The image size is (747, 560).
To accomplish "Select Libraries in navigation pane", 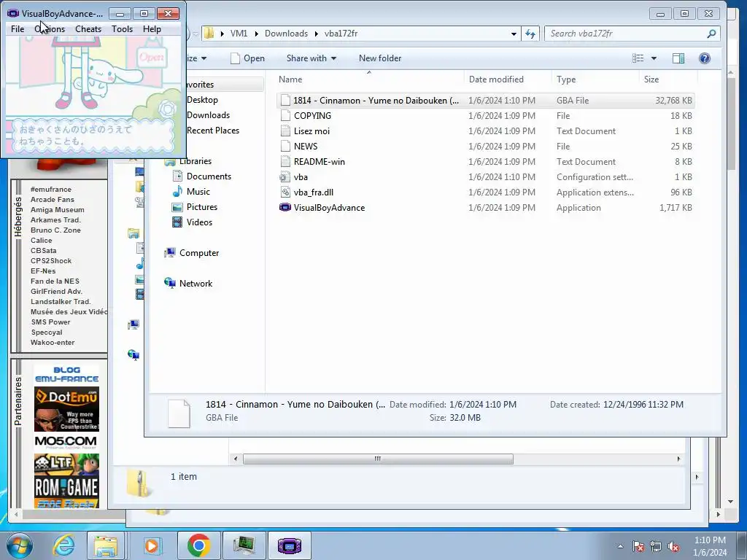I will point(195,161).
